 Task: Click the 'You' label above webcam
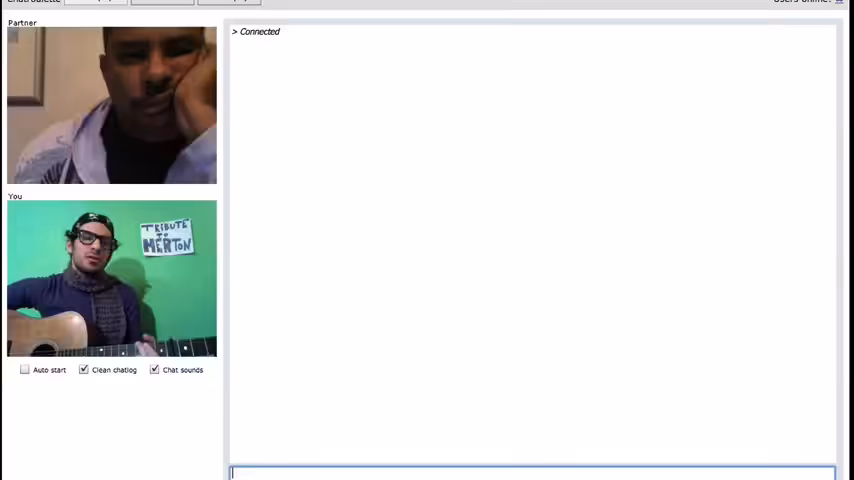15,196
